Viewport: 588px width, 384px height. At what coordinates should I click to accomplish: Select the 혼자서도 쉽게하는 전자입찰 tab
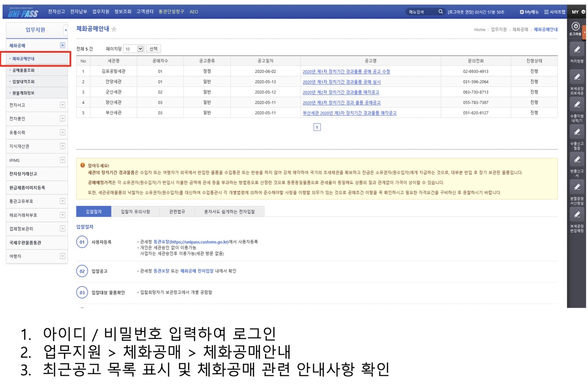(x=229, y=212)
